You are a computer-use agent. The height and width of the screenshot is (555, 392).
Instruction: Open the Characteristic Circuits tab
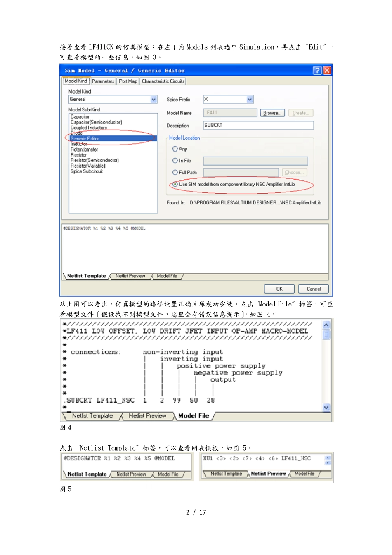(x=163, y=81)
